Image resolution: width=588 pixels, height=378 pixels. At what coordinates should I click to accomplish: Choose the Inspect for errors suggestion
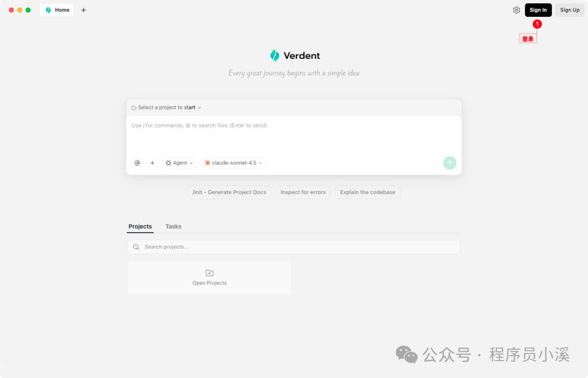(x=303, y=192)
